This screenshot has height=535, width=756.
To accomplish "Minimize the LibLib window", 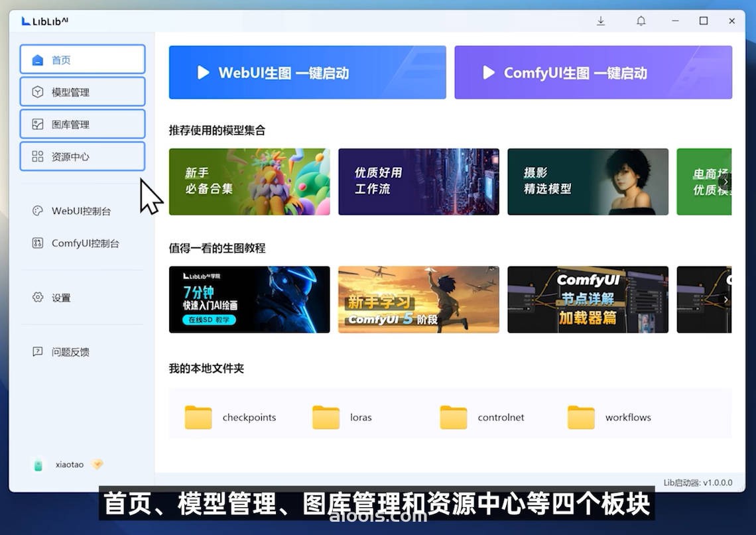I will [676, 21].
